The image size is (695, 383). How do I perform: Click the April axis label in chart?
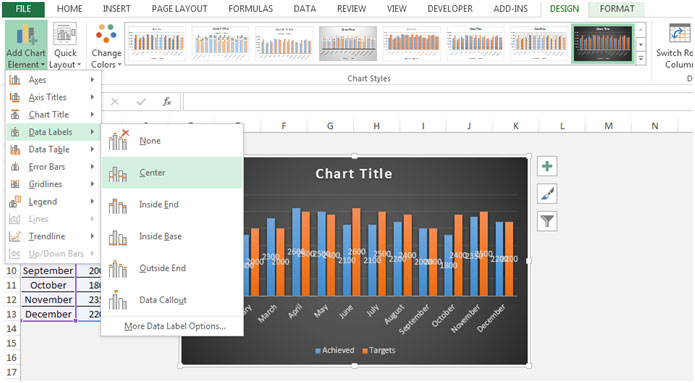[295, 311]
